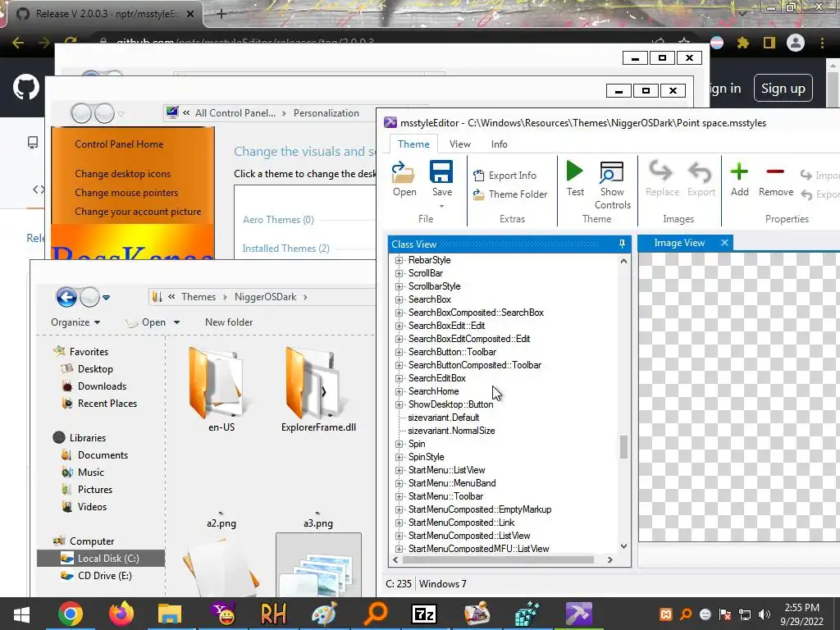Click the Replace image button
Screen dimensions: 840x630
click(x=662, y=180)
